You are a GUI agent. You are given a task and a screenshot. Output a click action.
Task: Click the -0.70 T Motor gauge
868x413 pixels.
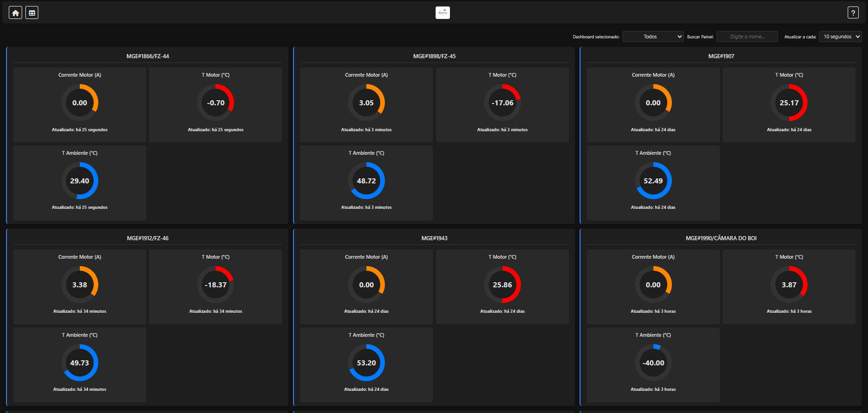pyautogui.click(x=216, y=103)
